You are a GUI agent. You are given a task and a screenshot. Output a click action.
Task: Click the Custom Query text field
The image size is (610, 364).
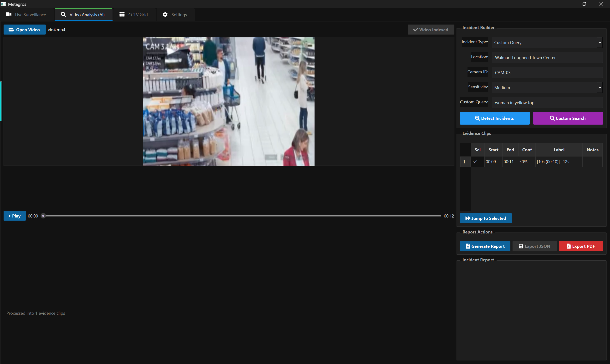547,102
